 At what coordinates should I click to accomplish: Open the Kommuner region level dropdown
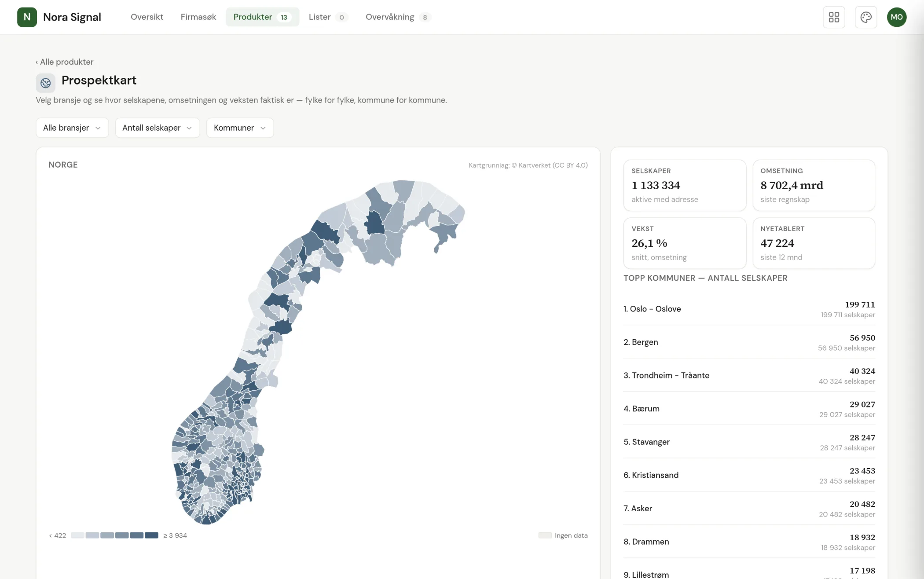(240, 128)
